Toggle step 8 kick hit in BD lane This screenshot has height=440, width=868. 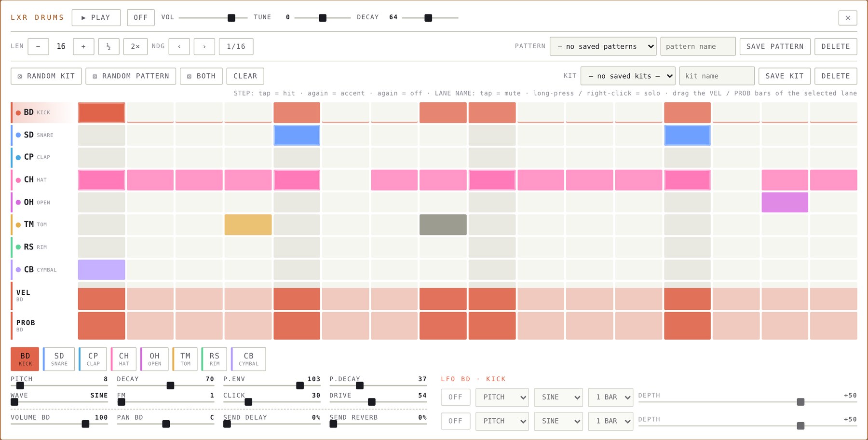pyautogui.click(x=443, y=112)
